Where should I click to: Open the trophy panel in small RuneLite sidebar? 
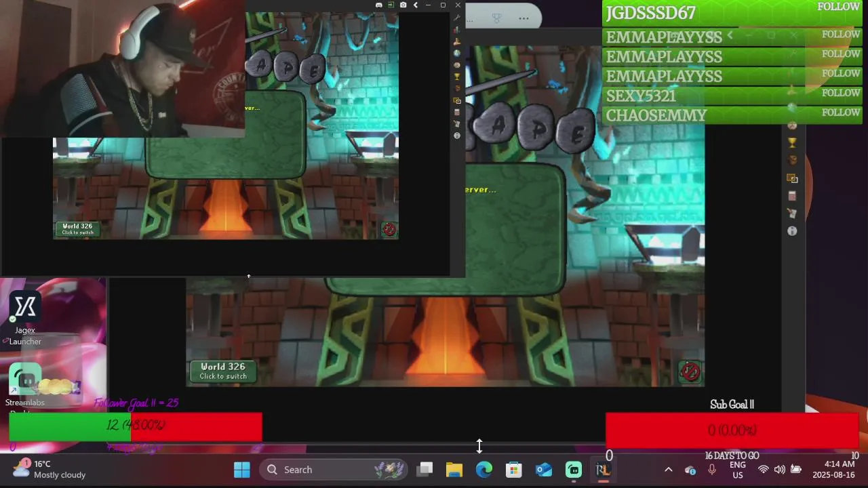[456, 77]
